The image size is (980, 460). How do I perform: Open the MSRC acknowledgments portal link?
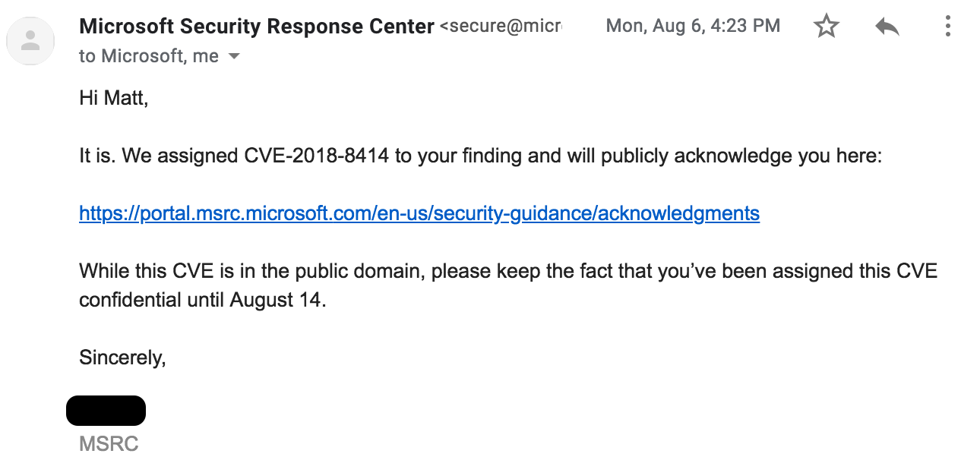click(x=419, y=213)
